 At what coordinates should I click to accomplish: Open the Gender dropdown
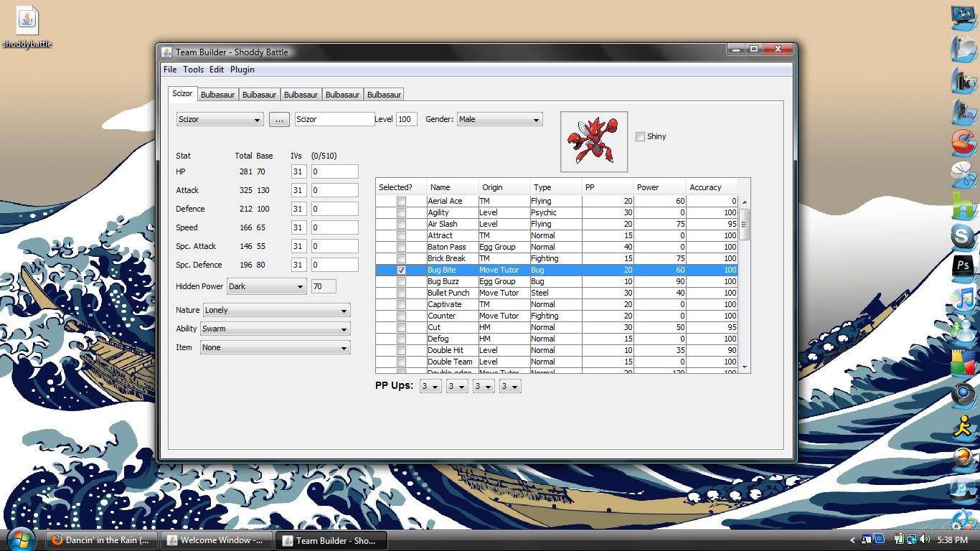pyautogui.click(x=499, y=119)
